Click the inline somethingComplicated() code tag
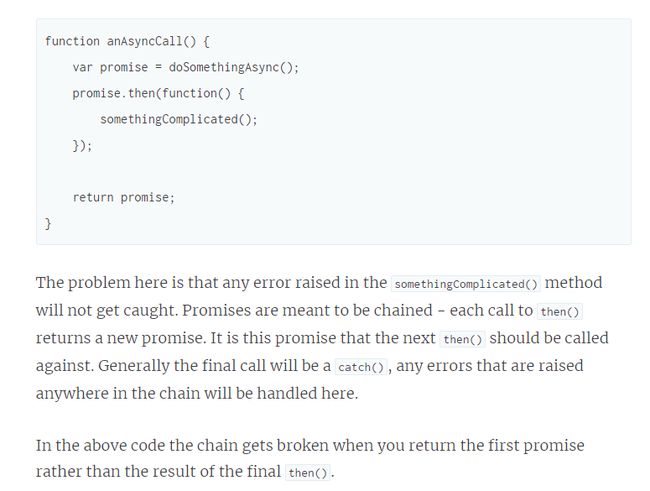The width and height of the screenshot is (650, 491). pos(466,284)
